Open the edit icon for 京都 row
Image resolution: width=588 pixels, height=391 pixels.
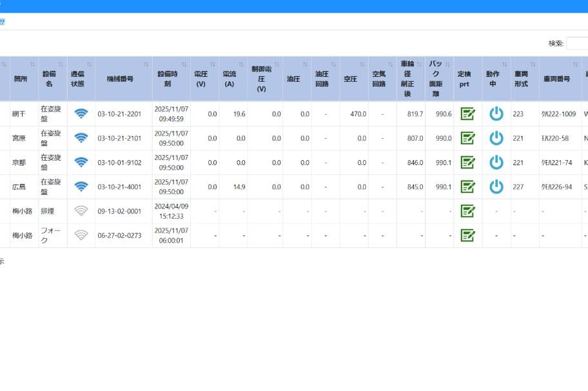(x=467, y=163)
